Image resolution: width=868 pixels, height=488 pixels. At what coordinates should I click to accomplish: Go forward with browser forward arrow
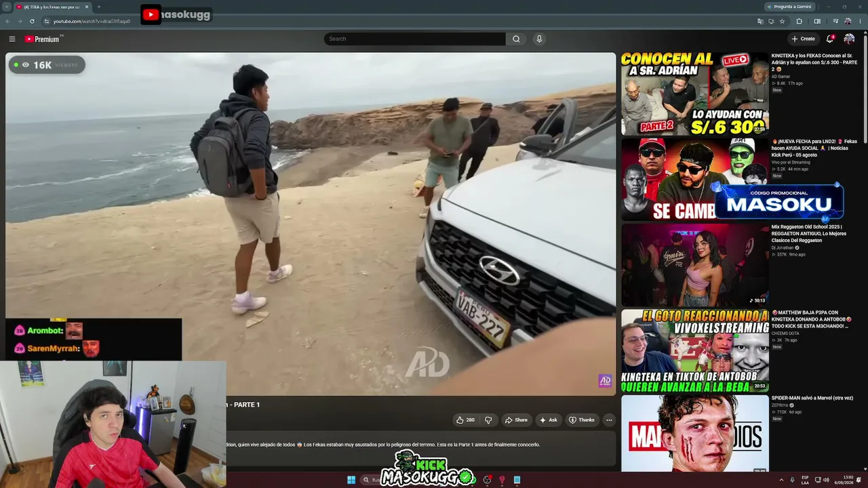pyautogui.click(x=20, y=21)
